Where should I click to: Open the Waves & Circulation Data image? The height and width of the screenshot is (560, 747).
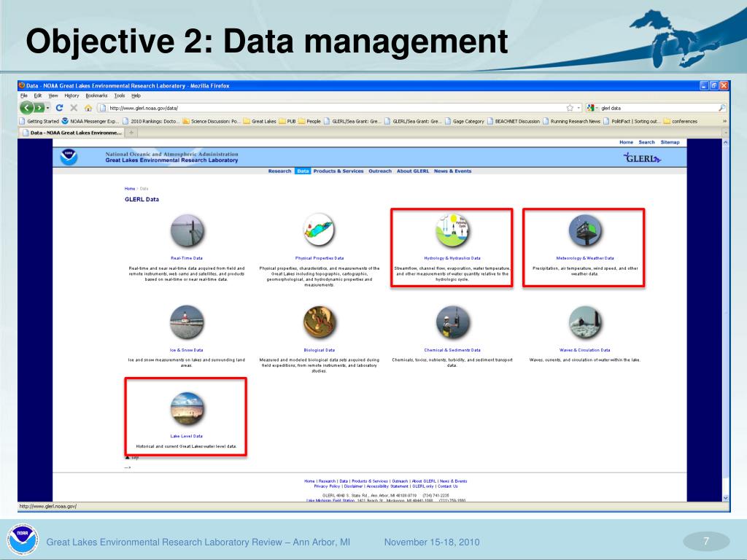point(585,323)
